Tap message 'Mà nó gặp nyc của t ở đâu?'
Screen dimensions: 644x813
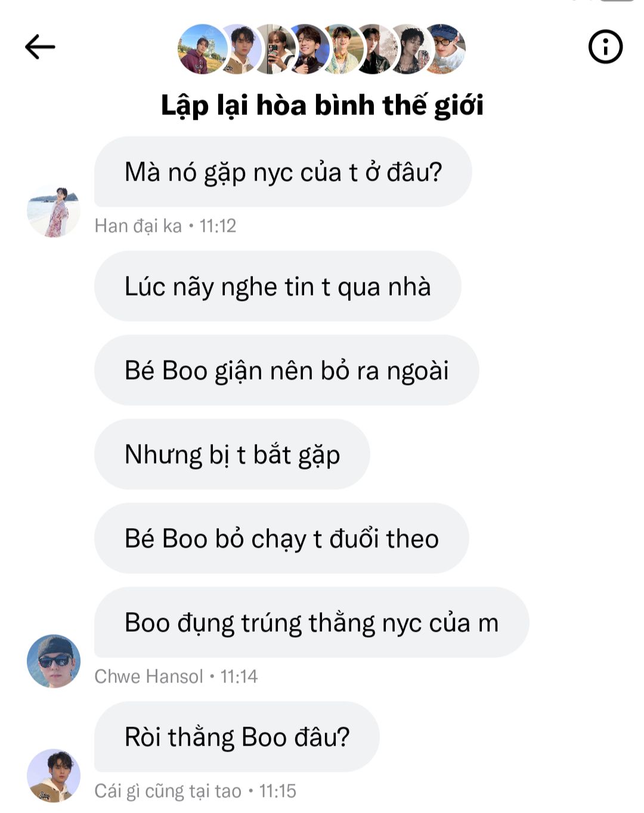283,172
